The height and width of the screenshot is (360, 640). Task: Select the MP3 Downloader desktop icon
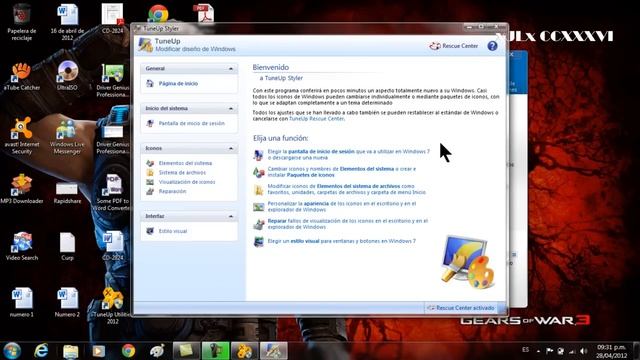pos(22,189)
